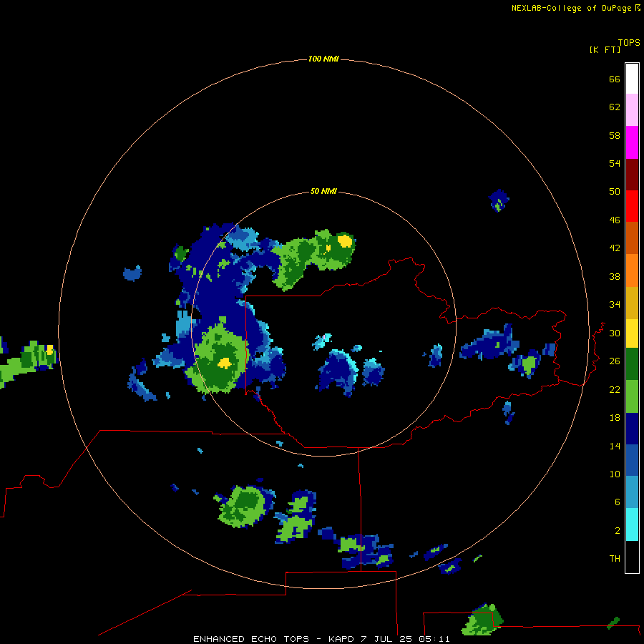Pick the cyan legend swatch
644x644 pixels.
point(632,524)
